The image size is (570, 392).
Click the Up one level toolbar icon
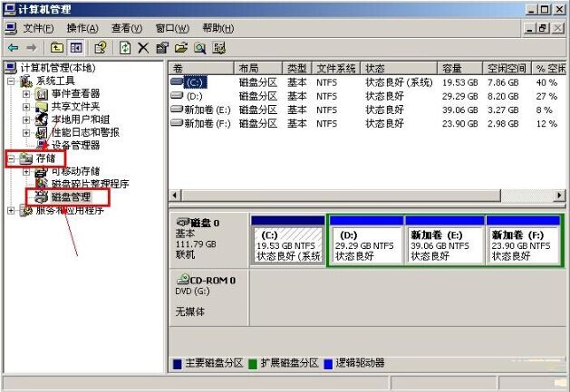pyautogui.click(x=57, y=48)
